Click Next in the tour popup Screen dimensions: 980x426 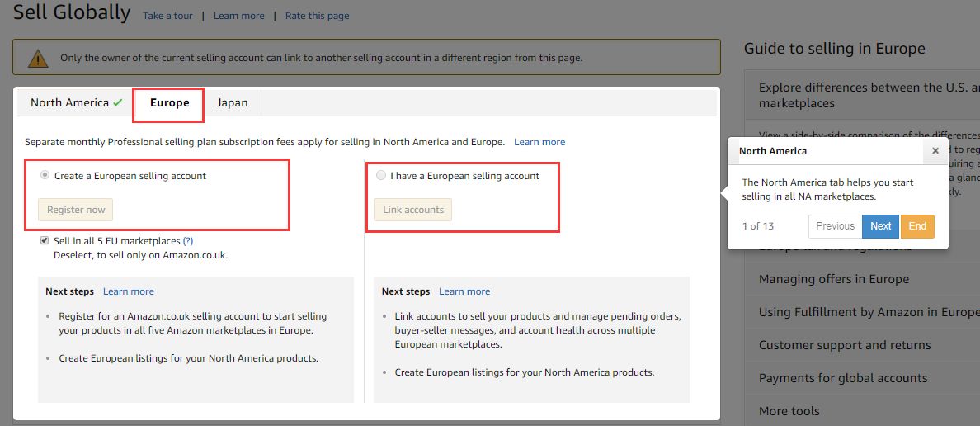[881, 226]
